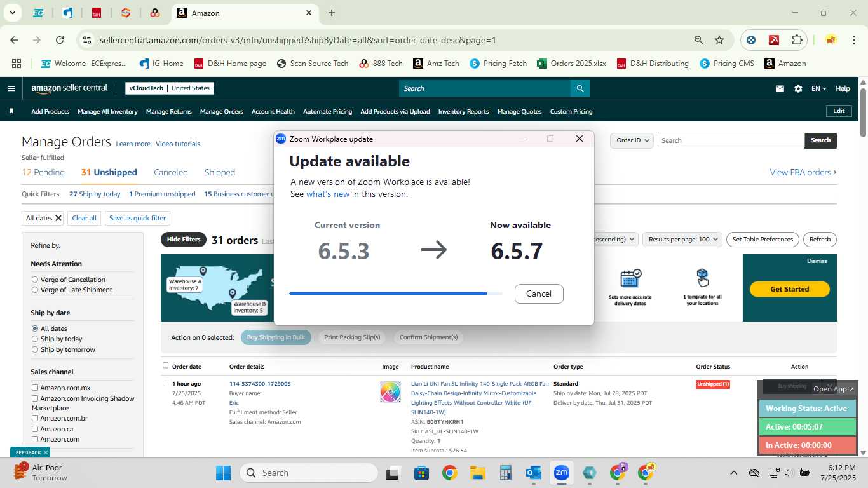868x488 pixels.
Task: Close the Feedback tab with its X
Action: point(46,452)
